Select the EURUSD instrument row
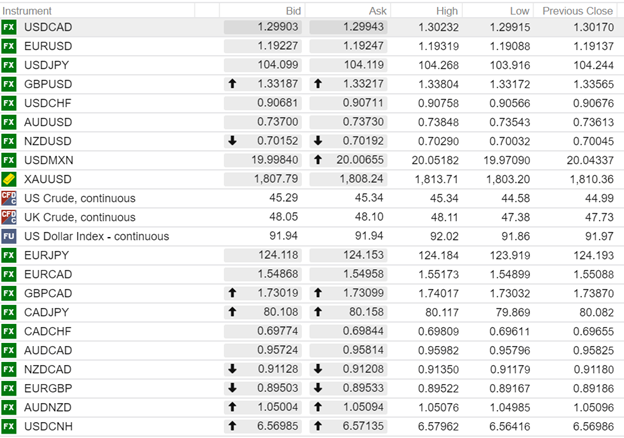This screenshot has width=624, height=438. point(50,46)
